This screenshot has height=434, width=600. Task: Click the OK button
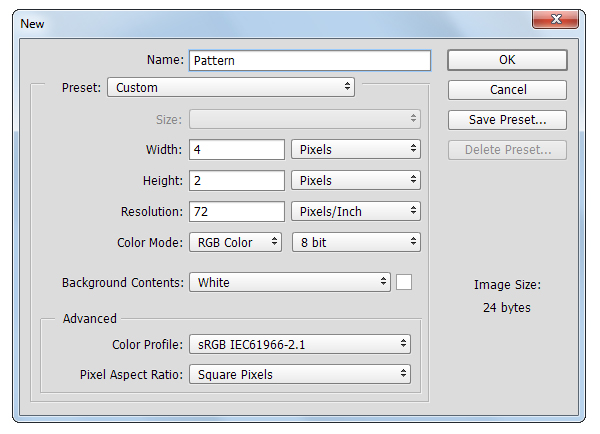[x=507, y=60]
